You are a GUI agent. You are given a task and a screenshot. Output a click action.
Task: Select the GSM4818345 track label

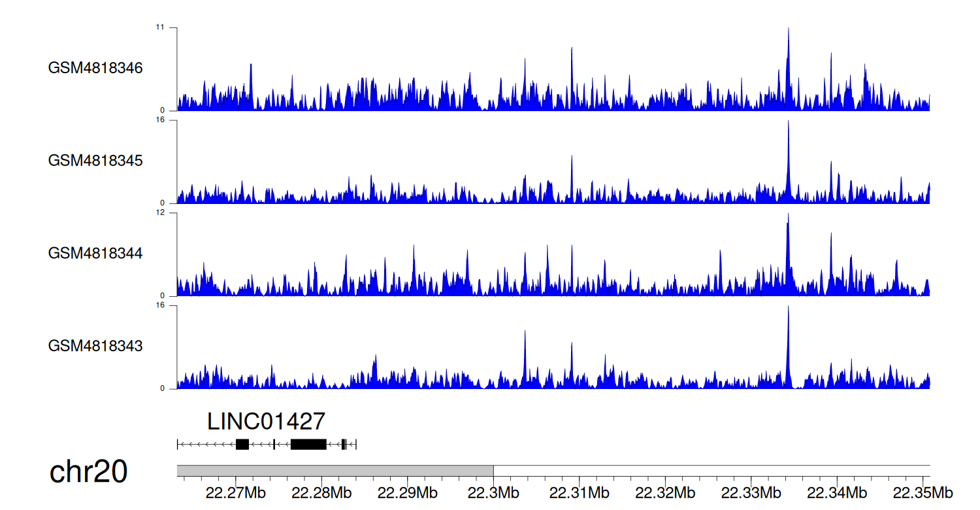95,161
